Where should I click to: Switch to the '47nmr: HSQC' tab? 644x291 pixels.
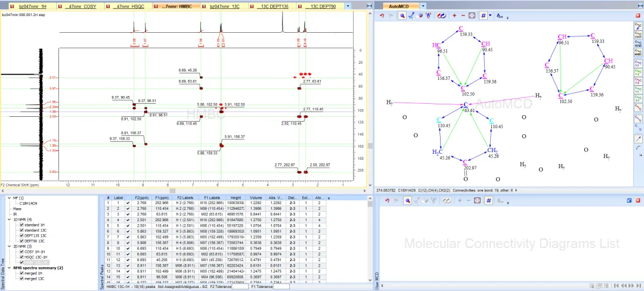point(128,7)
